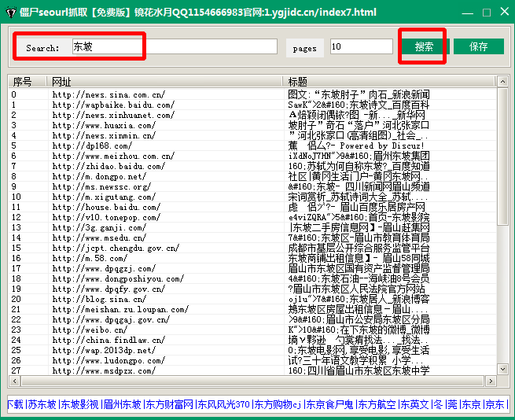Select row http://blog.sina.cn/
The image size is (515, 420).
point(252,299)
